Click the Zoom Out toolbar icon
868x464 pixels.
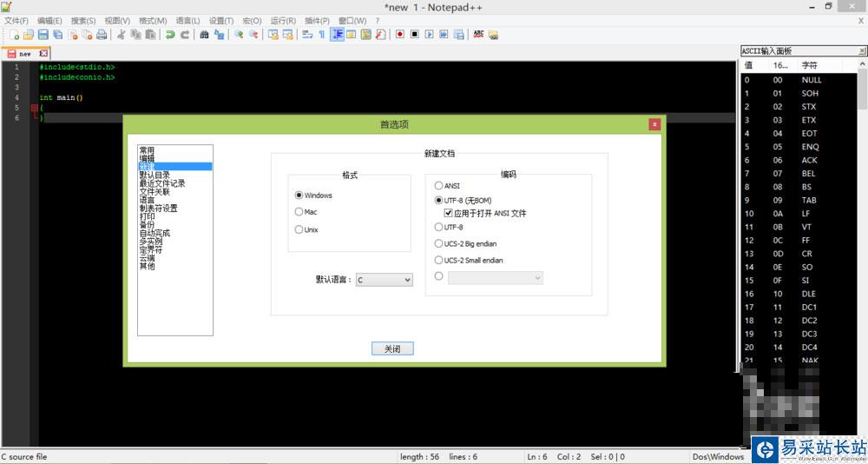(253, 35)
